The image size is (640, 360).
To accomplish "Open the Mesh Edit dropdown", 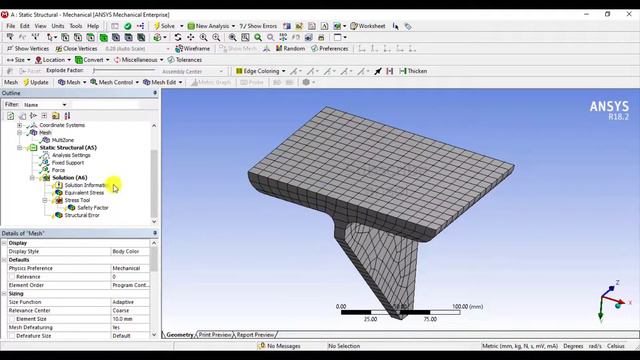I will 162,82.
